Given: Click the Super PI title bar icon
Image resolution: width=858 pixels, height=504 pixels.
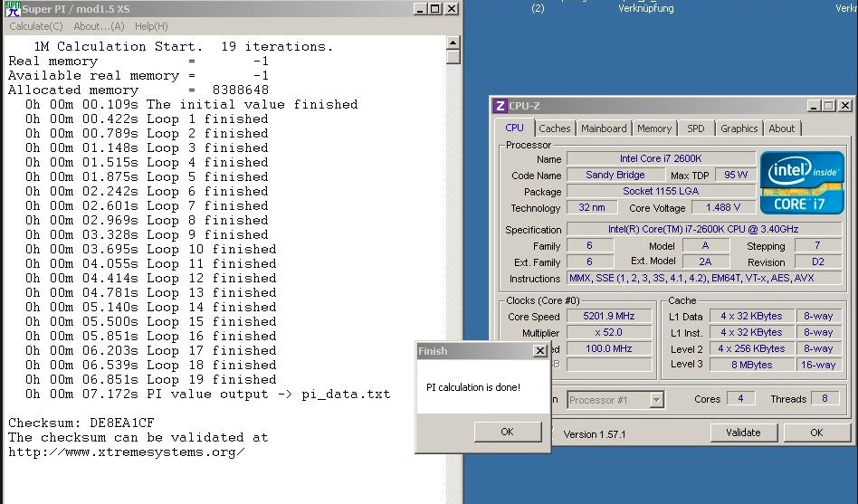Looking at the screenshot, I should (x=13, y=9).
